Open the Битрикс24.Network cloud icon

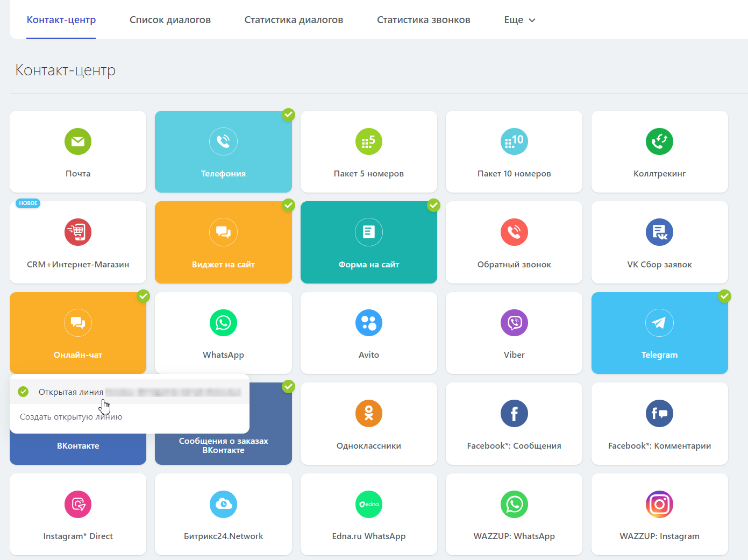pyautogui.click(x=223, y=504)
